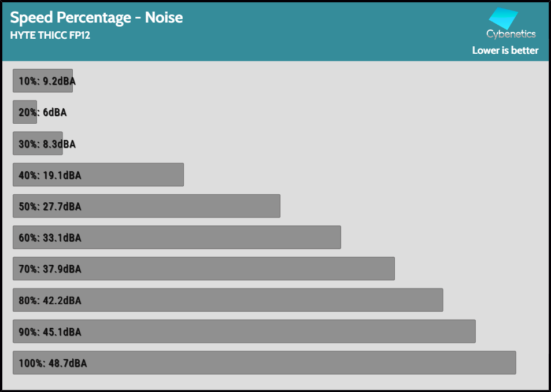This screenshot has height=392, width=551.
Task: Click the 'Lower is better' note
Action: (x=505, y=50)
